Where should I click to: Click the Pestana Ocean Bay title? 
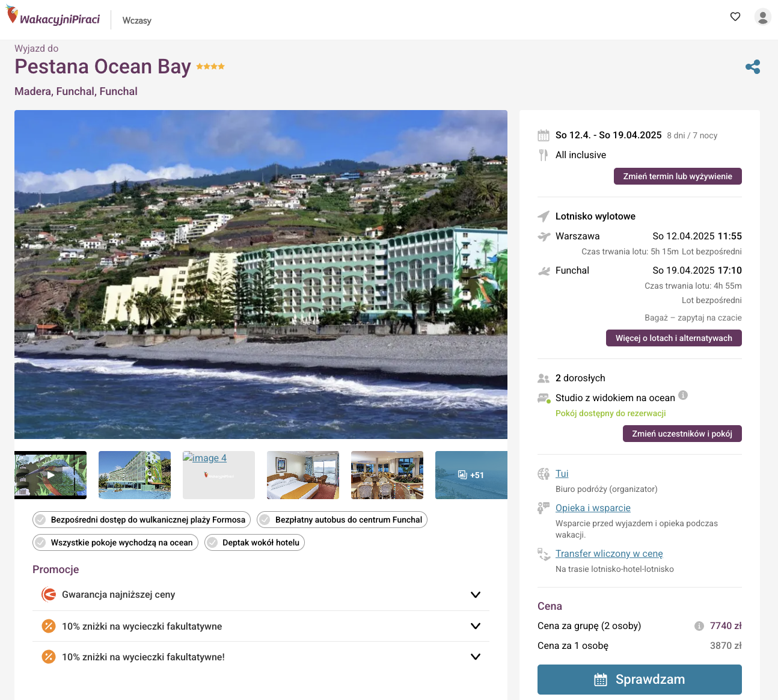(x=103, y=67)
